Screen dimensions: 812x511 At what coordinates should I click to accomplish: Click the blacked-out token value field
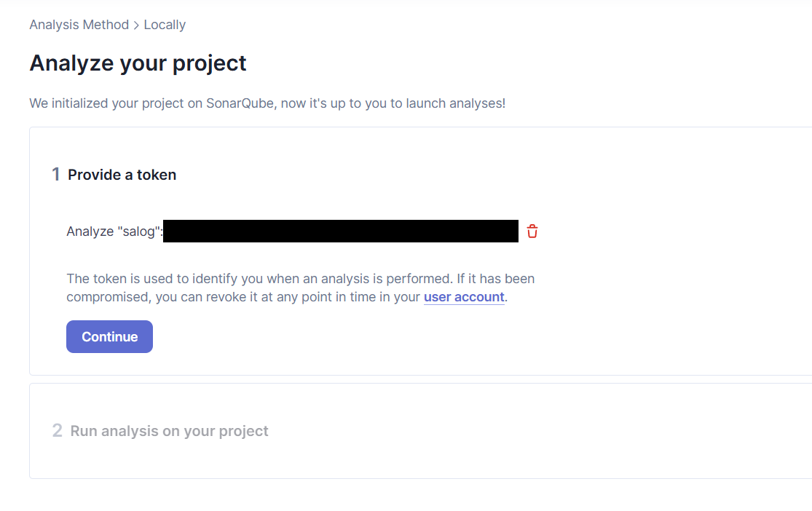341,231
